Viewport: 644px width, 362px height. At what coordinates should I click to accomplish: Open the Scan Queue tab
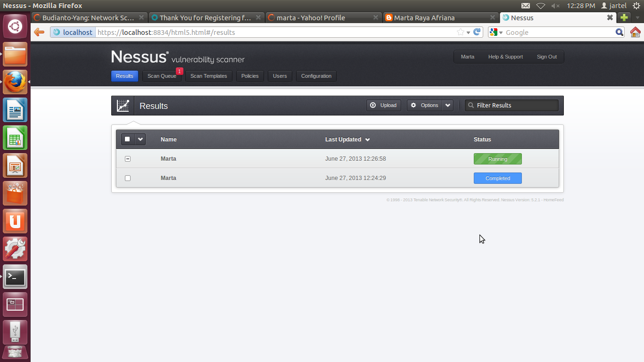162,76
